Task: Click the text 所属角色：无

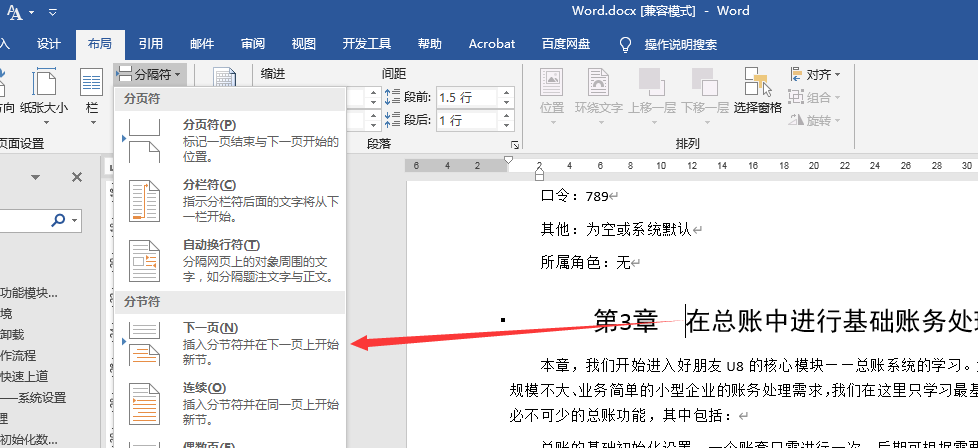Action: (x=586, y=263)
